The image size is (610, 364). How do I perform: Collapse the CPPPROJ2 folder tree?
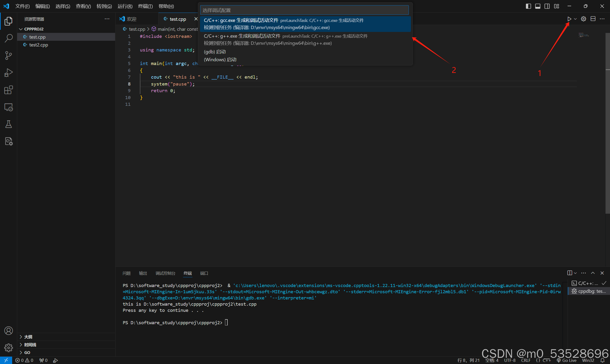point(21,29)
